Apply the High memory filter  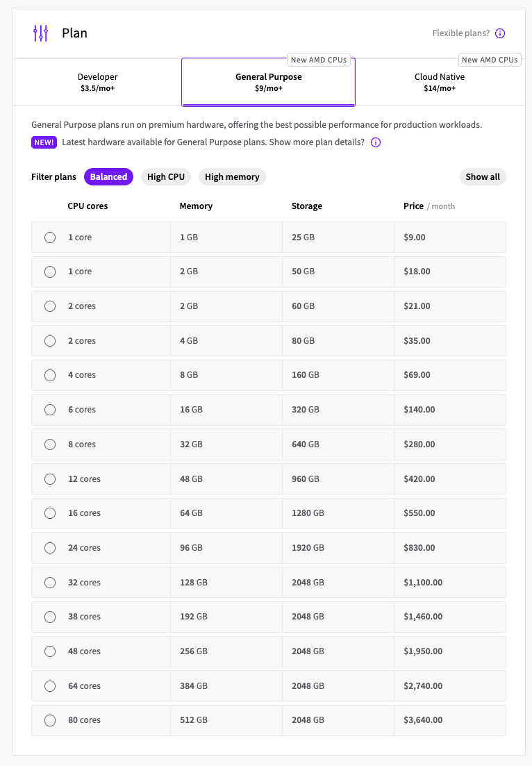pyautogui.click(x=232, y=177)
